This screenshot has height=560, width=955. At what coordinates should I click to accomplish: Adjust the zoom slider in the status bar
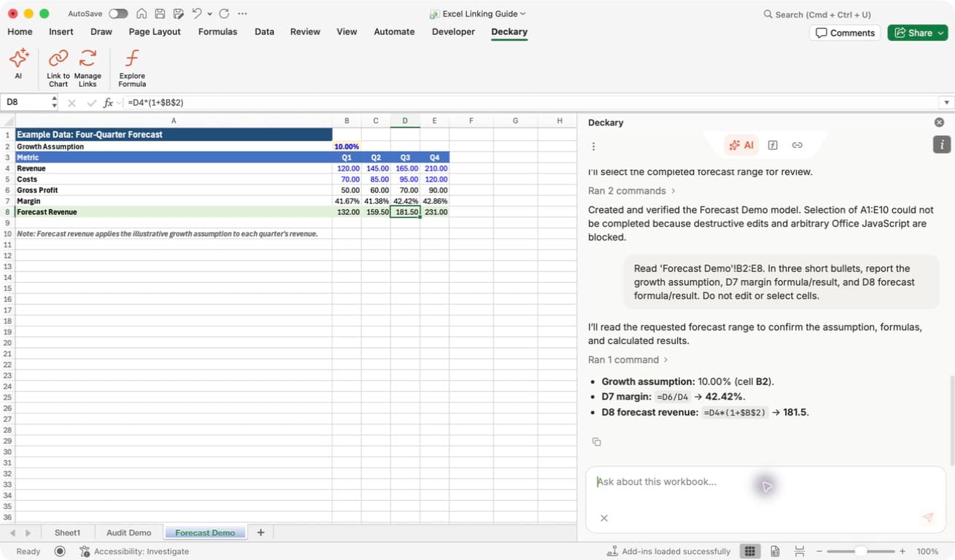coord(861,551)
